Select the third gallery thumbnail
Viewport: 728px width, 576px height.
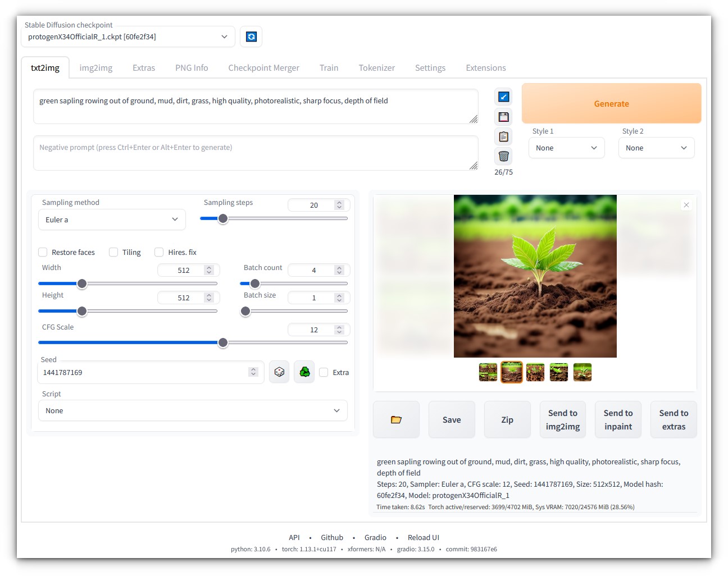535,372
